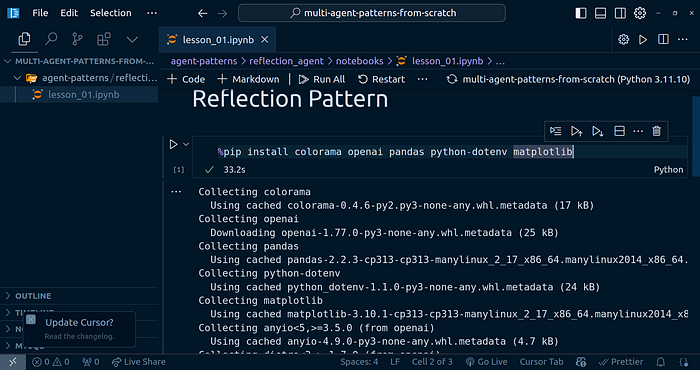Open the Search view icon
The width and height of the screenshot is (700, 370).
pos(51,40)
